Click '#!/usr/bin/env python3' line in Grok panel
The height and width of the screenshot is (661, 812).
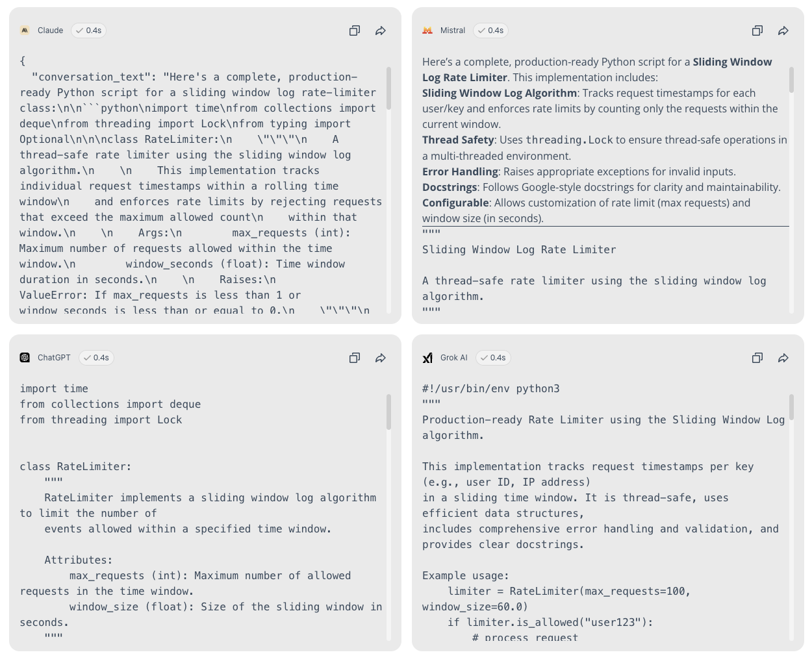pyautogui.click(x=491, y=388)
